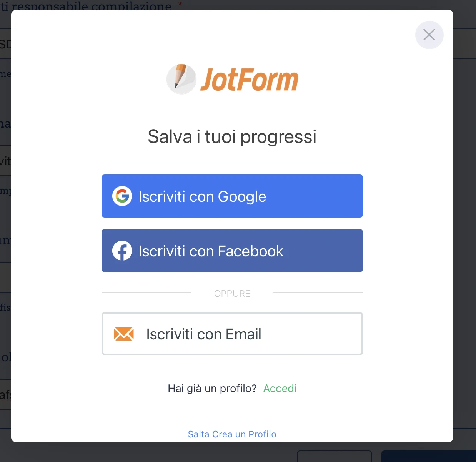Open the login via 'Accedi' link
Viewport: 476px width, 462px height.
click(x=280, y=388)
